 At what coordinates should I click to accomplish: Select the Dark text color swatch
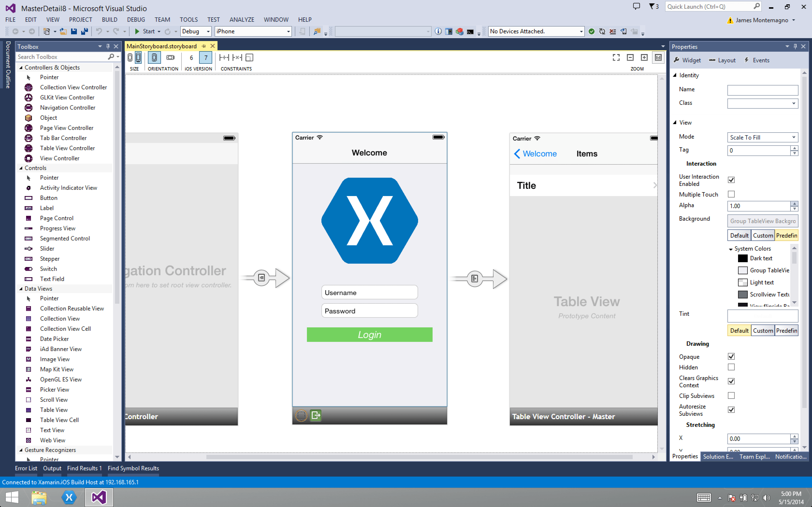pyautogui.click(x=743, y=258)
